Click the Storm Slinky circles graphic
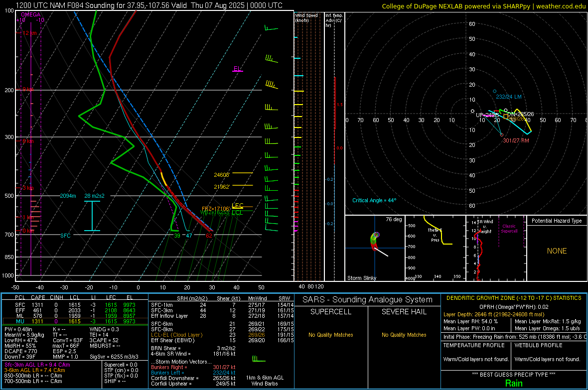Image resolution: width=588 pixels, height=390 pixels. click(375, 240)
